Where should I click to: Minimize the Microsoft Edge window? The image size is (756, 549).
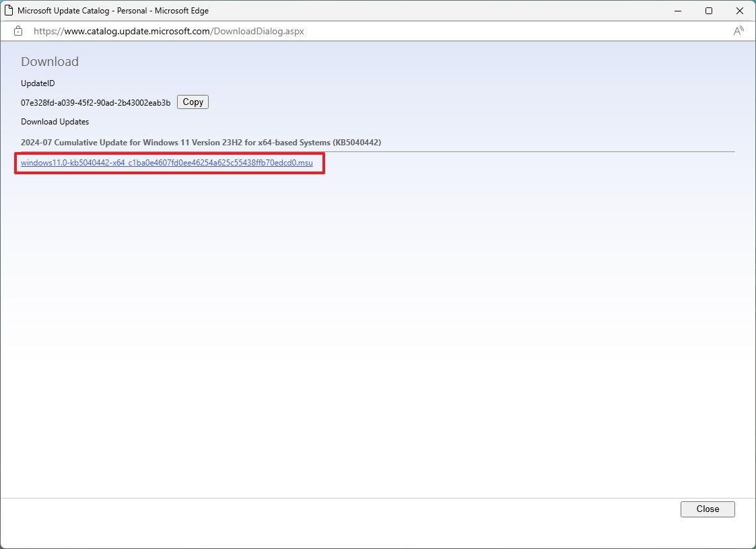(677, 11)
